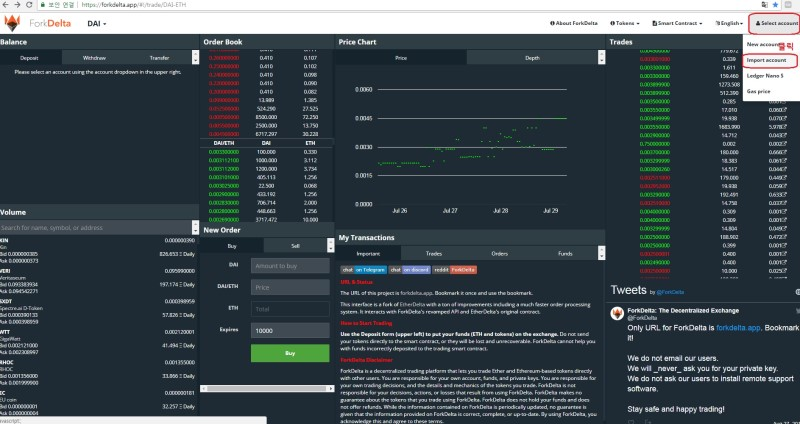Reload the page with the refresh icon
Image resolution: width=800 pixels, height=424 pixels.
pos(29,5)
